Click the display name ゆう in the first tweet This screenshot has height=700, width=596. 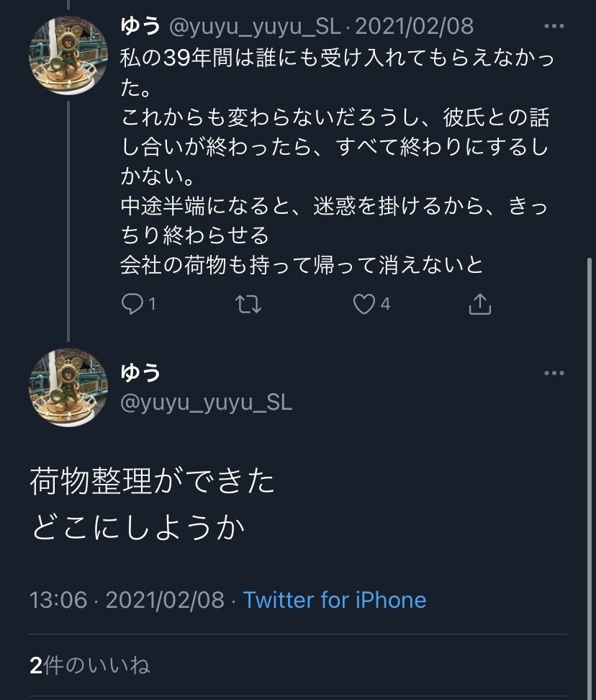point(140,27)
